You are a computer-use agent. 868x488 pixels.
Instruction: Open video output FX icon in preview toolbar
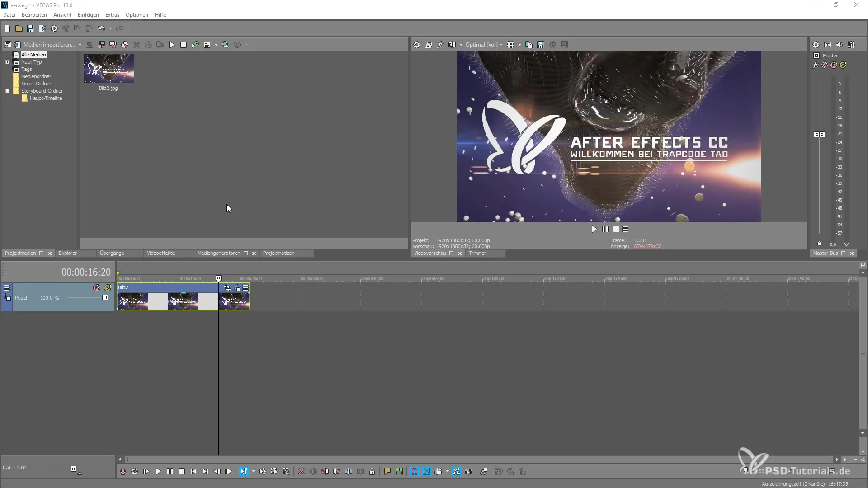[440, 45]
